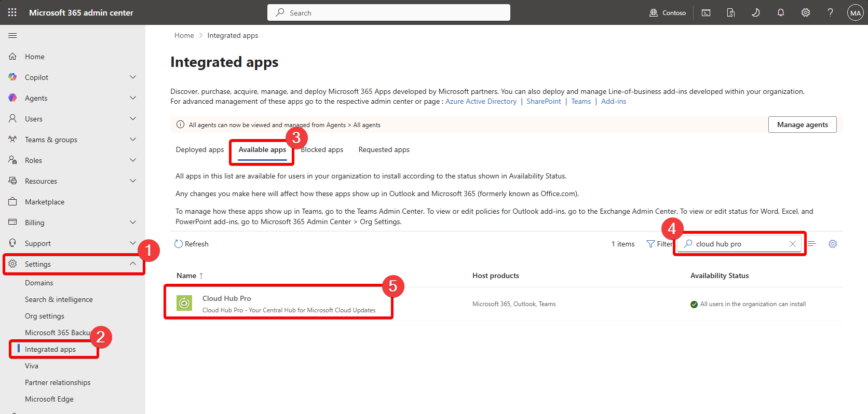Screen dimensions: 868x414
Task: Open the help question mark icon
Action: [x=831, y=12]
